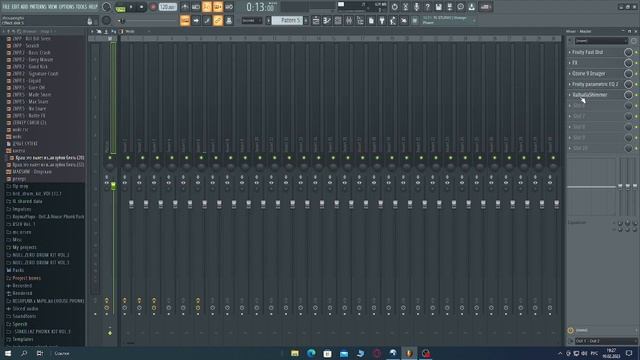The width and height of the screenshot is (640, 360).
Task: Click the render/export audio icon
Action: [x=449, y=7]
